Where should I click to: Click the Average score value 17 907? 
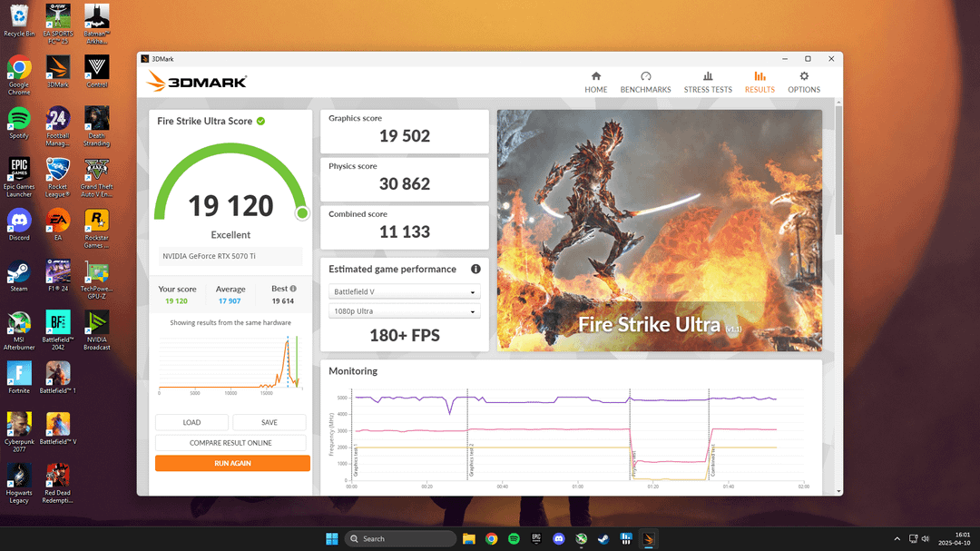230,300
